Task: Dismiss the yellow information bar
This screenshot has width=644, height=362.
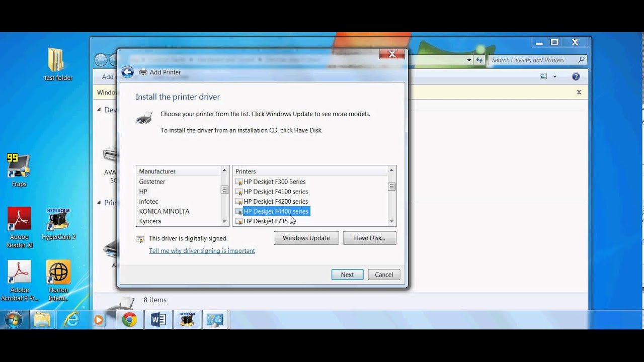Action: 579,92
